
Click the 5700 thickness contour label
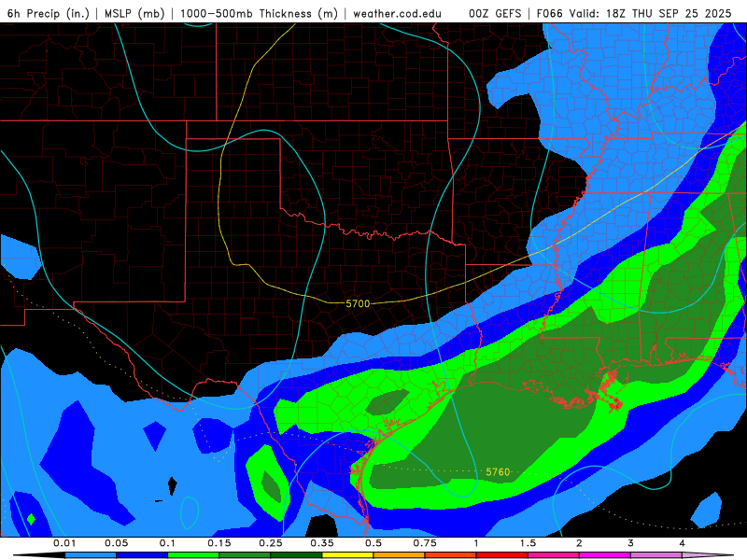click(358, 304)
